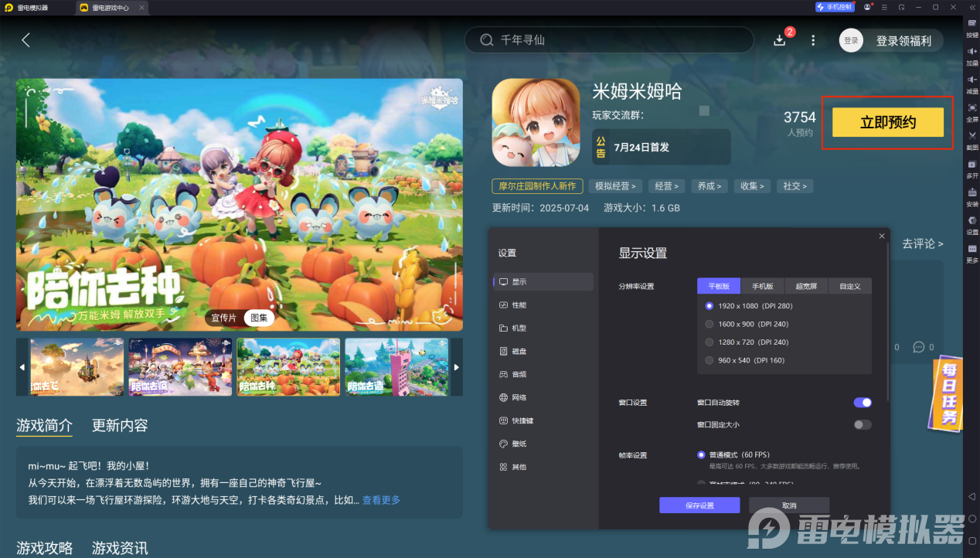Click the comment bubble icon
The width and height of the screenshot is (980, 558).
919,347
